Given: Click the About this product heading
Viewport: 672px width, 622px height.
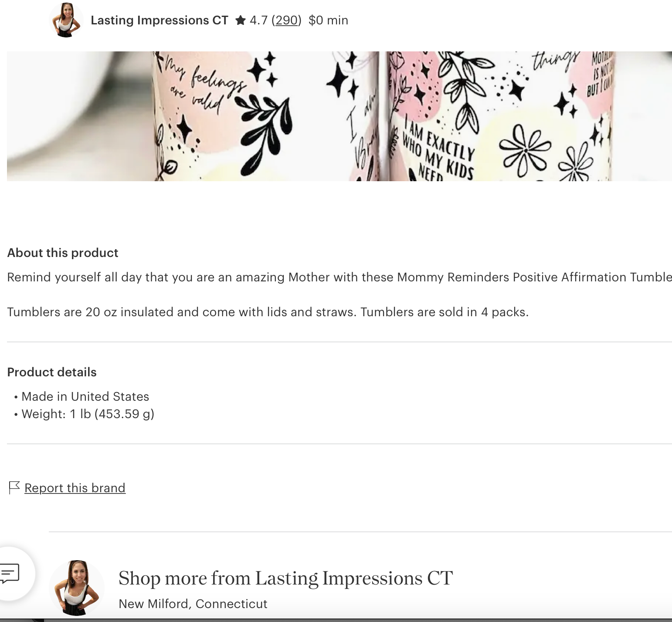Looking at the screenshot, I should [x=63, y=253].
